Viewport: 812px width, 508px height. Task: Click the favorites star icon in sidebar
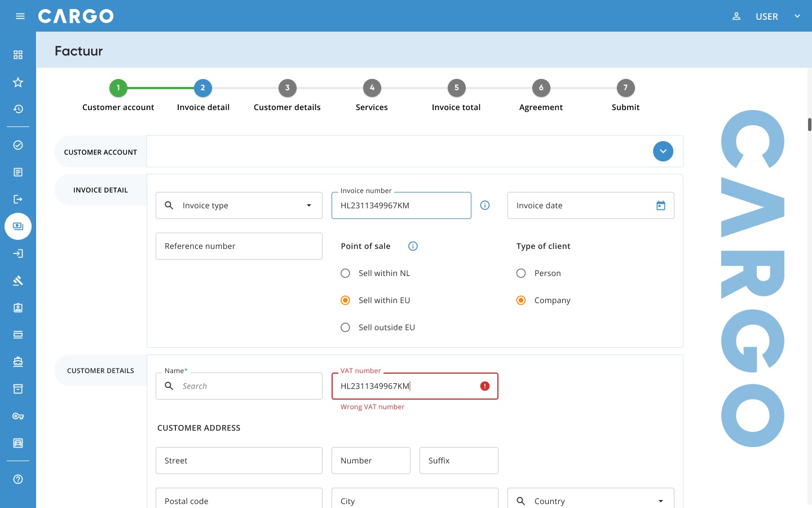pos(18,82)
